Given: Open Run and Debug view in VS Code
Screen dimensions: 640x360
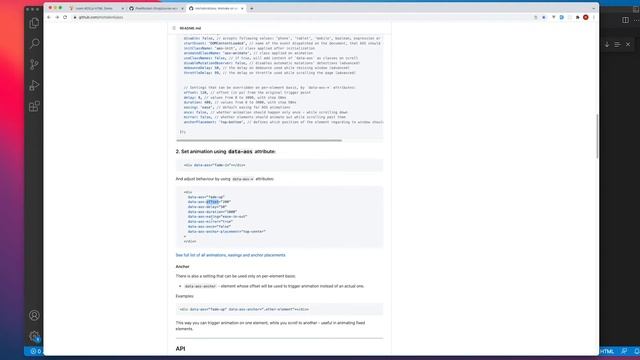Looking at the screenshot, I should (34, 85).
